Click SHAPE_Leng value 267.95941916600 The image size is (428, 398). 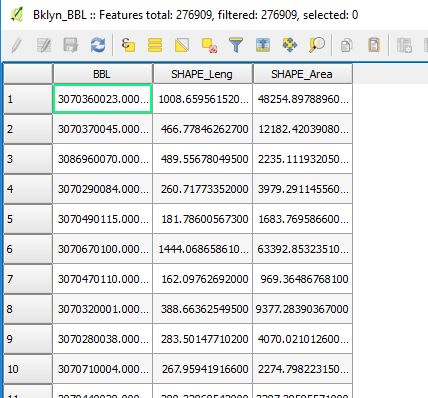tap(205, 369)
